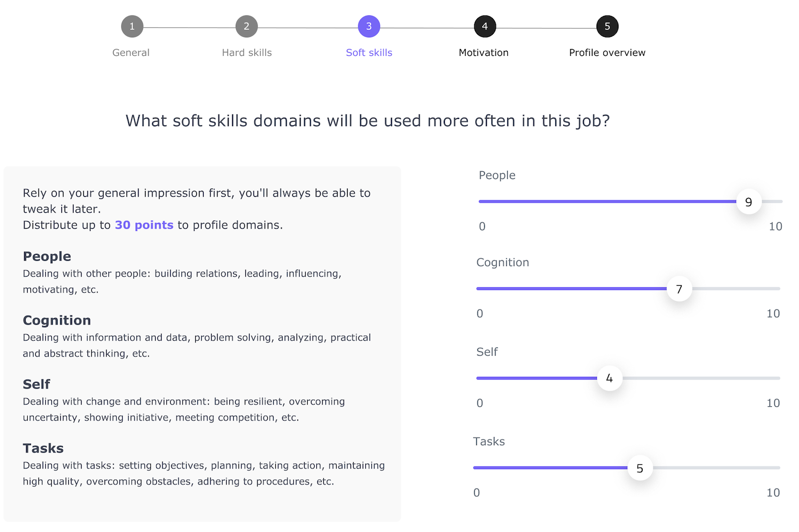Open the Profile overview step label
799x532 pixels.
607,53
